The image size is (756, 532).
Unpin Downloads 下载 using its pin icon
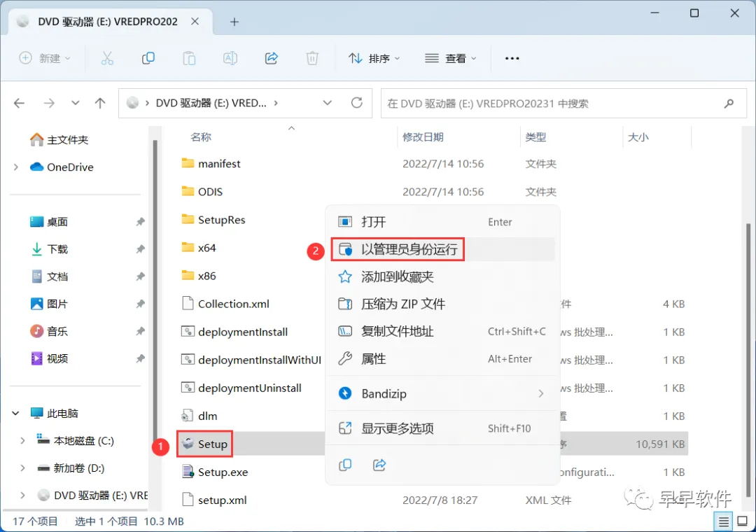140,249
